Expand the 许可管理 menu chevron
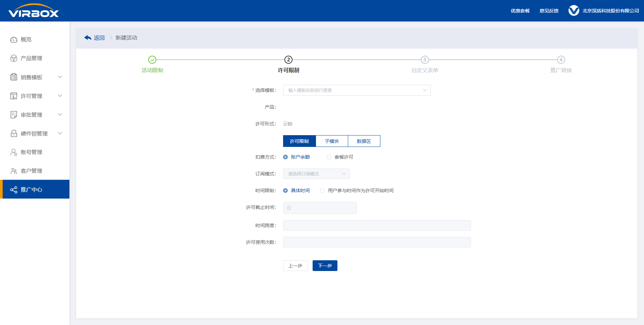 point(60,96)
